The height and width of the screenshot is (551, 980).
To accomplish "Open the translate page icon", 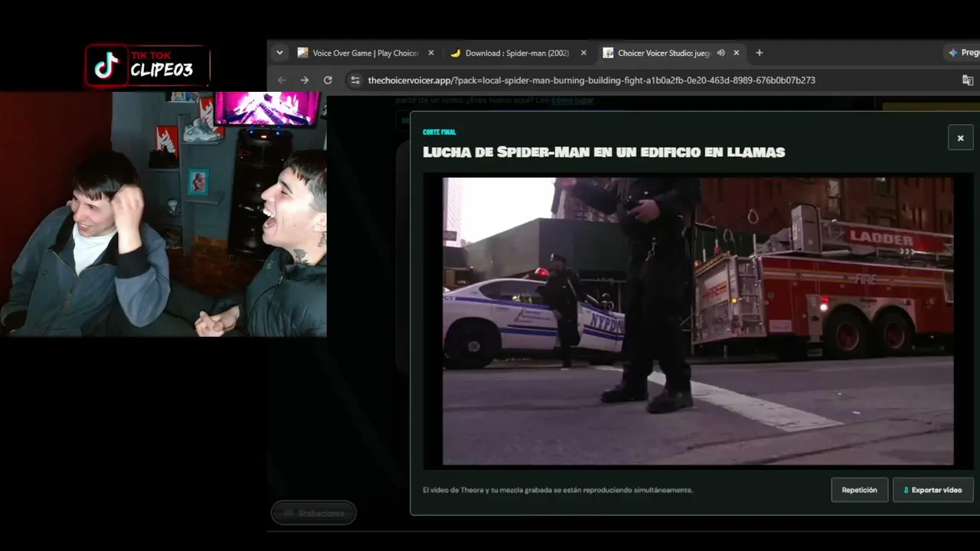I will 968,80.
